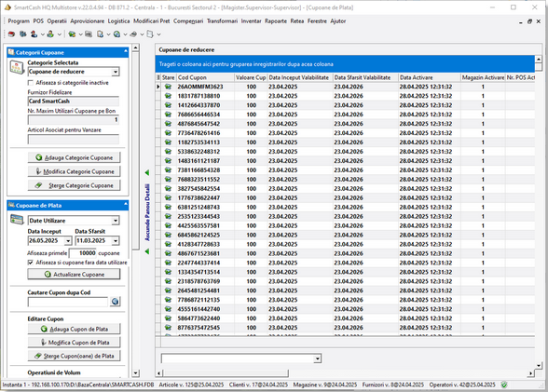Open the Data Inceput date picker
The height and width of the screenshot is (392, 548).
point(68,241)
